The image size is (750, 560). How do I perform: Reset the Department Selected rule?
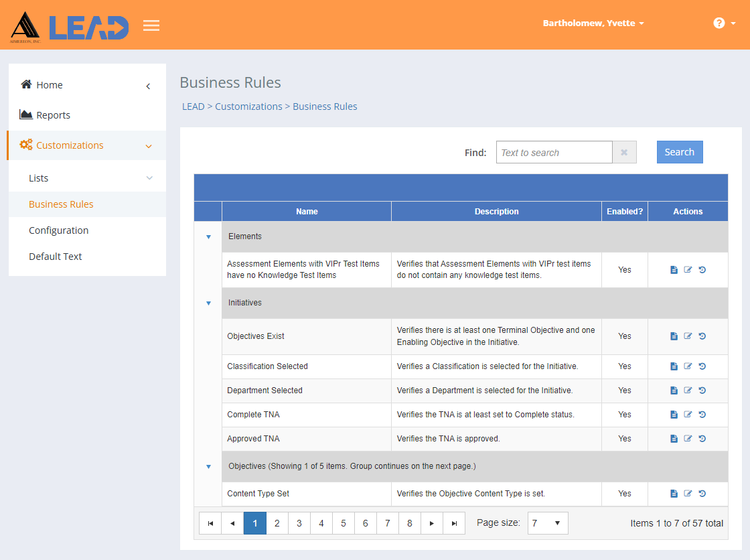coord(702,391)
